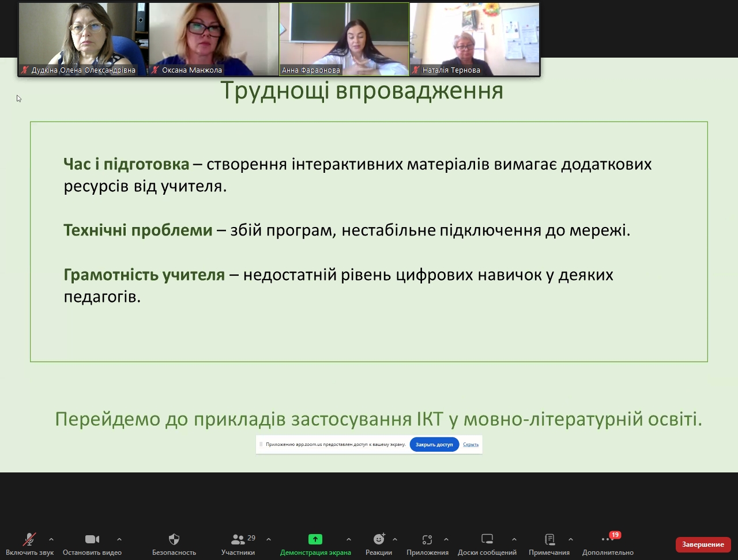
Task: Open the Участники participants panel
Action: point(238,539)
